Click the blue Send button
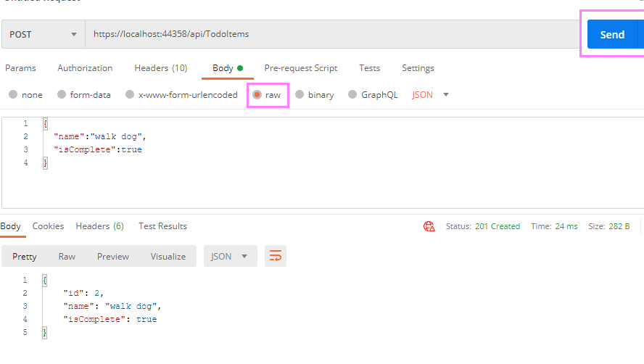The width and height of the screenshot is (644, 364). point(612,35)
